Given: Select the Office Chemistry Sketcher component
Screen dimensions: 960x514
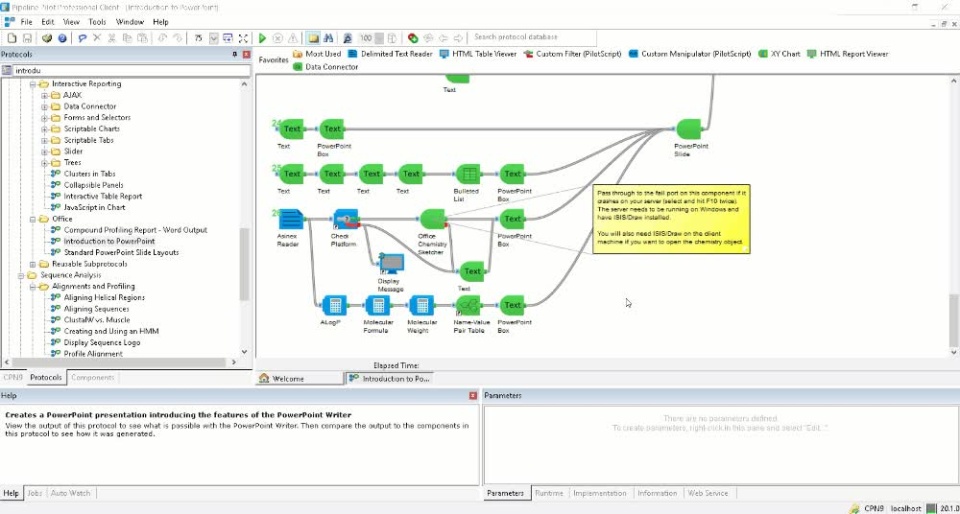Looking at the screenshot, I should [x=432, y=220].
